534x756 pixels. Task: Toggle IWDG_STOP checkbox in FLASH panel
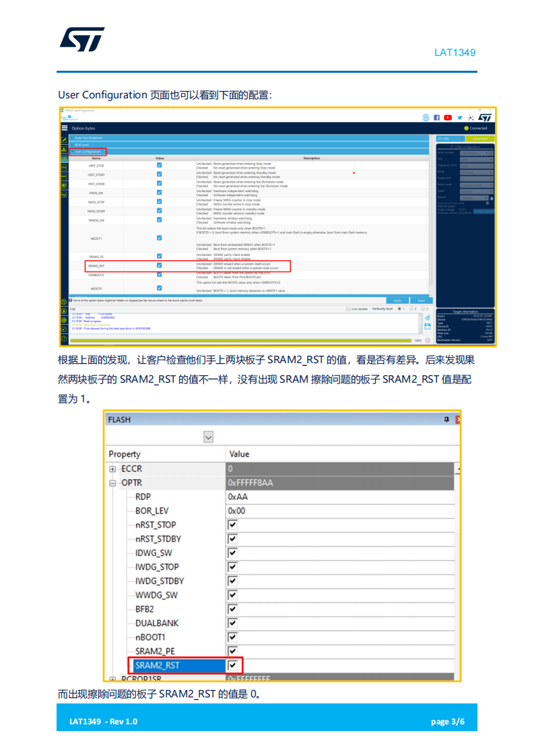(x=233, y=567)
